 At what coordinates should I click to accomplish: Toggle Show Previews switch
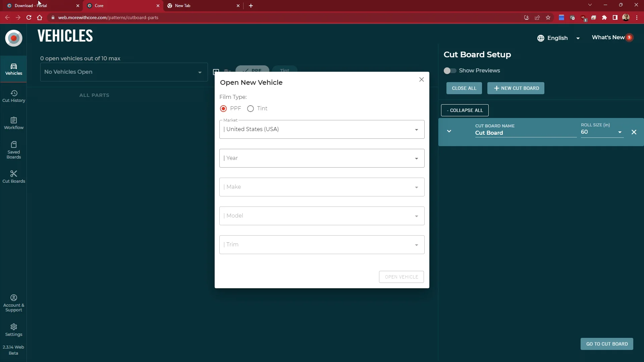[x=450, y=71]
